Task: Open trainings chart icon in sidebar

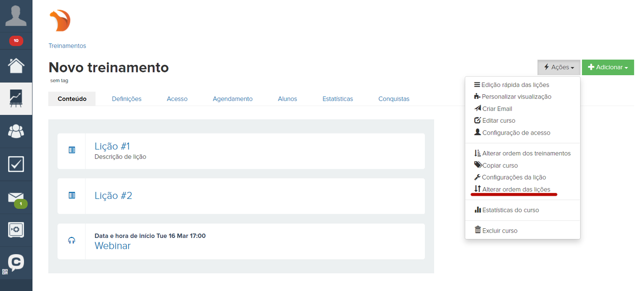Action: [16, 98]
